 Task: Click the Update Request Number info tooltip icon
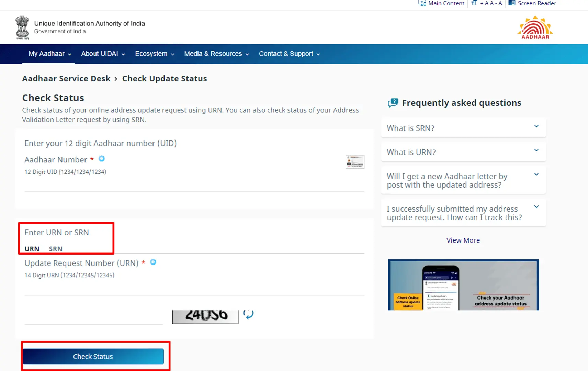tap(153, 262)
